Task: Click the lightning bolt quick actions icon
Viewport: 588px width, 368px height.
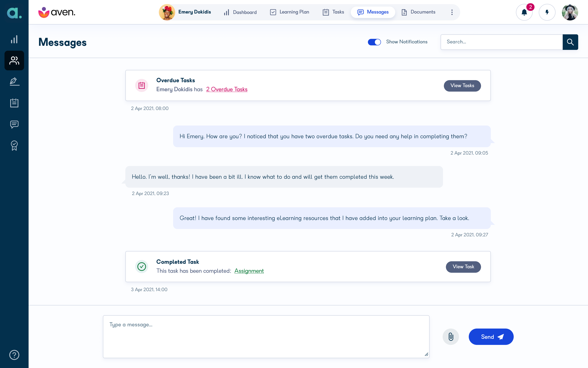Action: click(547, 12)
